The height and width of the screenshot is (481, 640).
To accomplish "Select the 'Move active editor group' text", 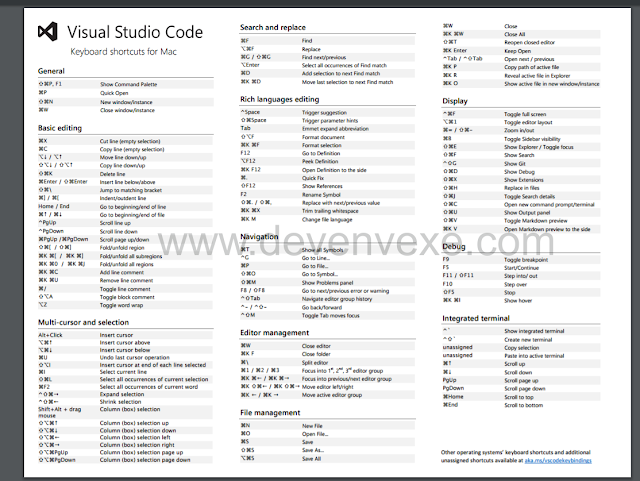I will coord(332,395).
